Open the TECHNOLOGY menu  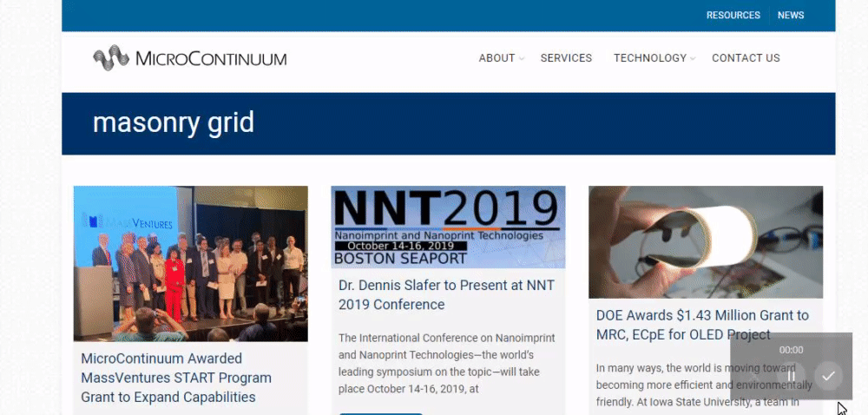click(x=650, y=58)
